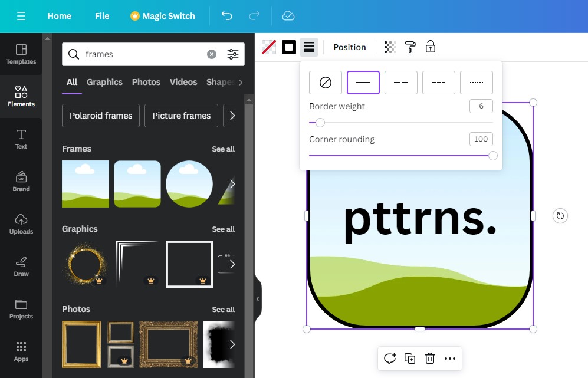Open the Text sidebar panel
The height and width of the screenshot is (378, 588).
tap(21, 139)
